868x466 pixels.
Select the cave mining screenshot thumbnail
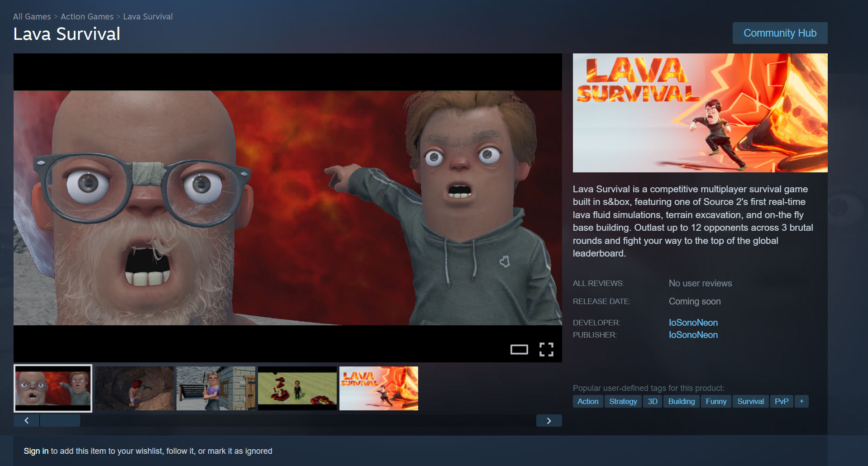134,389
